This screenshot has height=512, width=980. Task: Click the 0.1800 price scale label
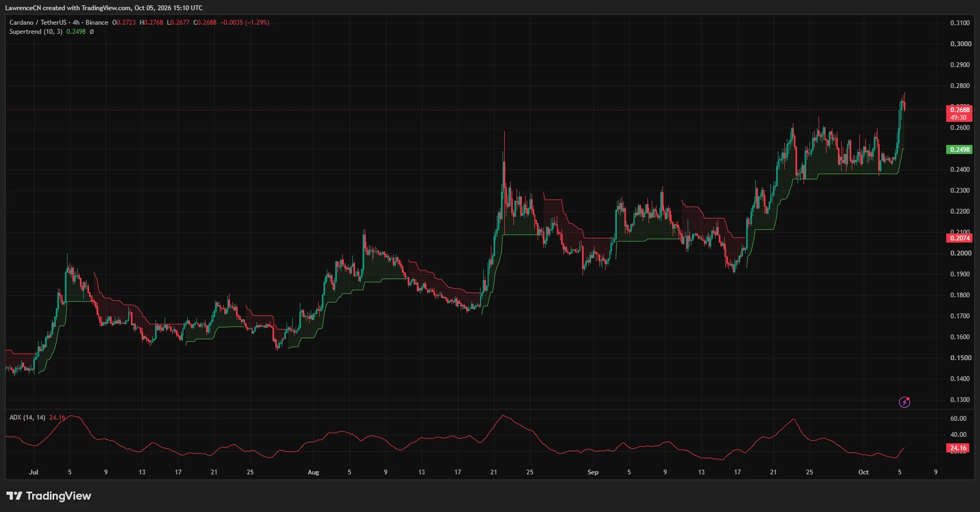[960, 295]
